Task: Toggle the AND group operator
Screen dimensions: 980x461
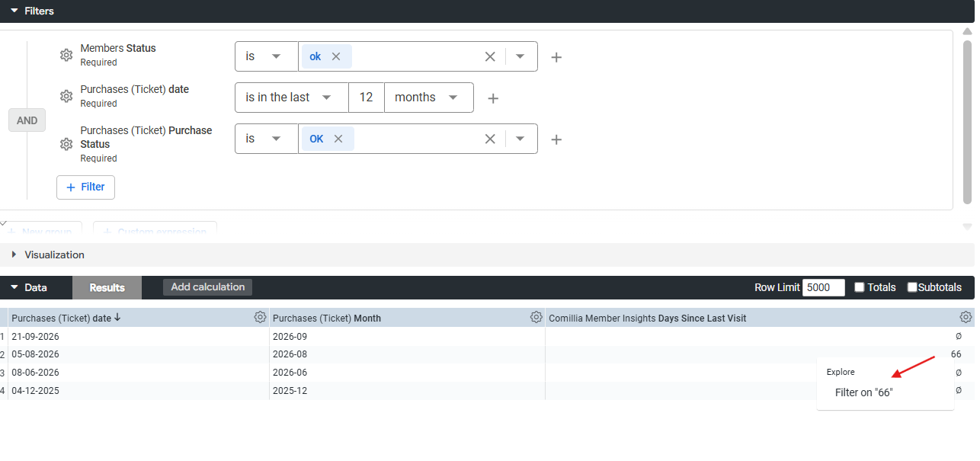Action: point(27,120)
